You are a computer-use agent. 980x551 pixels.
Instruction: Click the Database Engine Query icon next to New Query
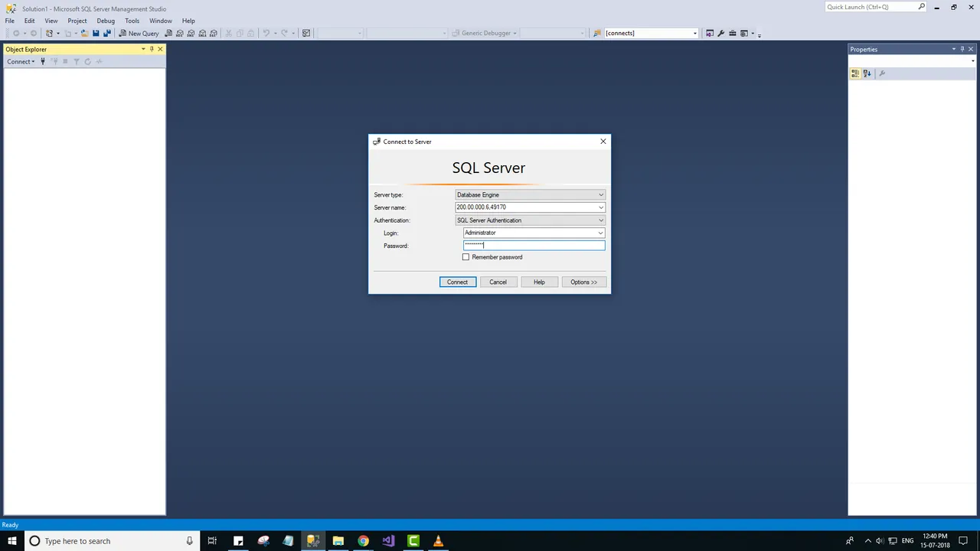(x=168, y=33)
